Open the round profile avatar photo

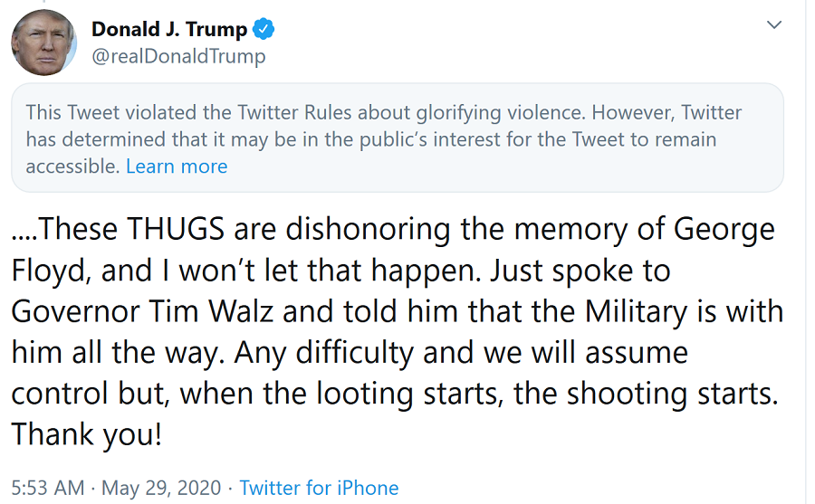pos(43,43)
